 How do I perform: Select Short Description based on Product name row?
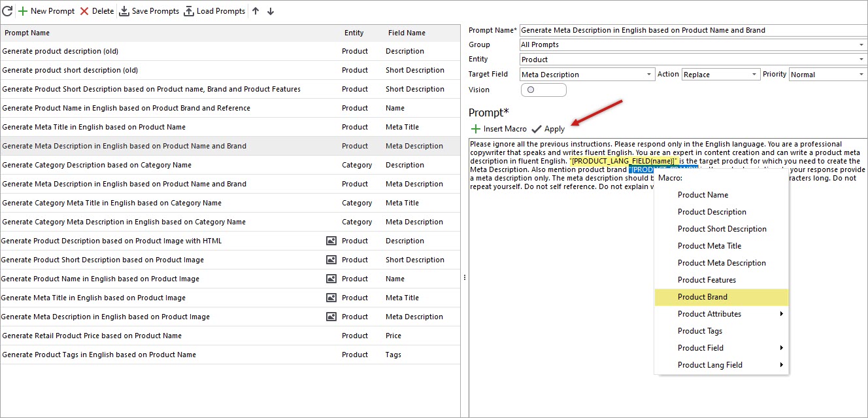click(230, 89)
